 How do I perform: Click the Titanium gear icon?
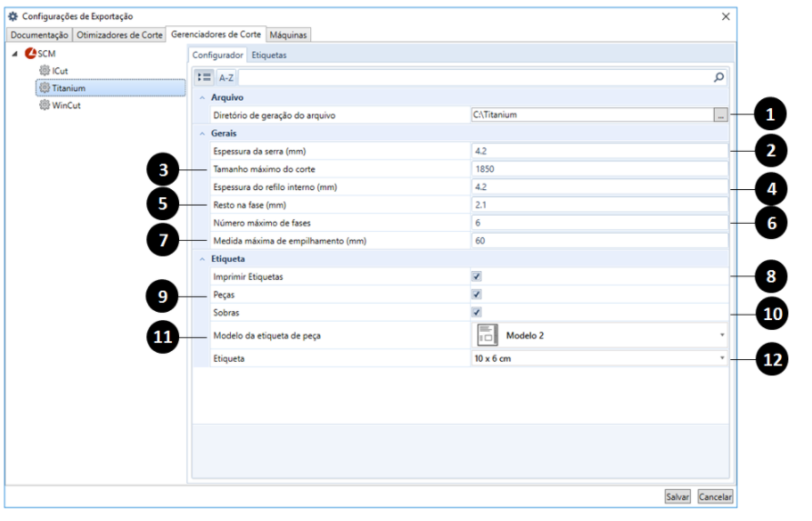click(x=45, y=88)
